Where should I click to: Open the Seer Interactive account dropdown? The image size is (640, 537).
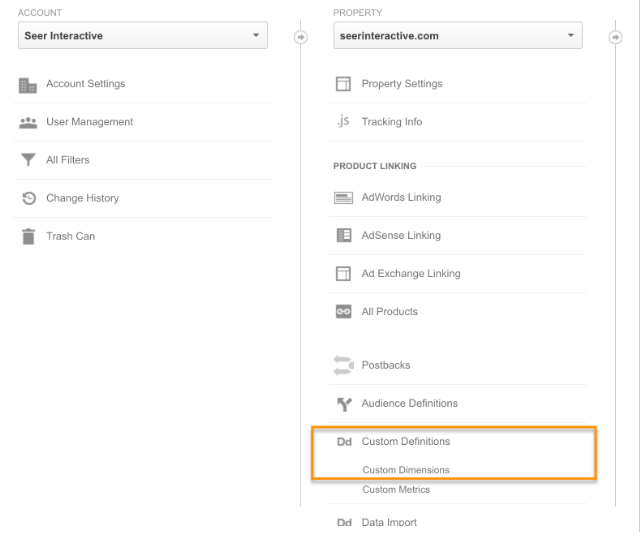143,36
